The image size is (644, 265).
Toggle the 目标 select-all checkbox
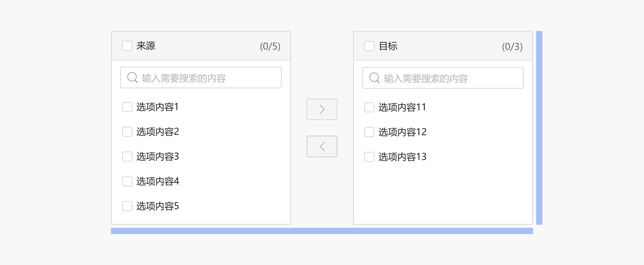(369, 46)
